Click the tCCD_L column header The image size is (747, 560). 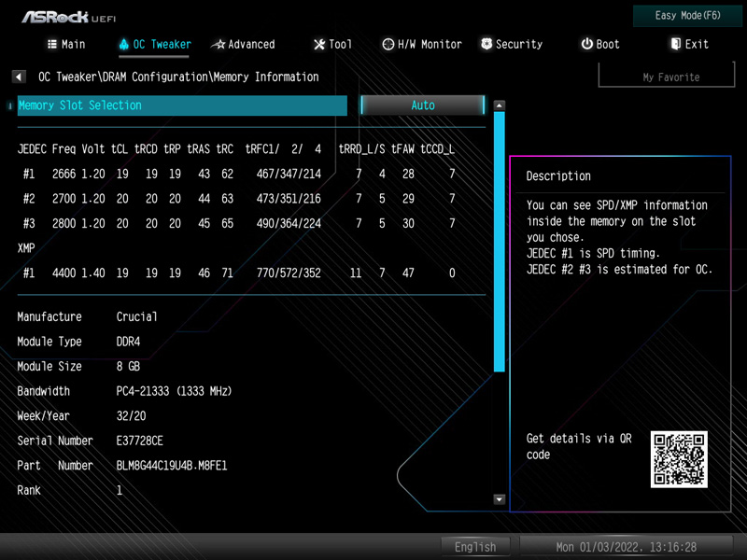pos(437,149)
